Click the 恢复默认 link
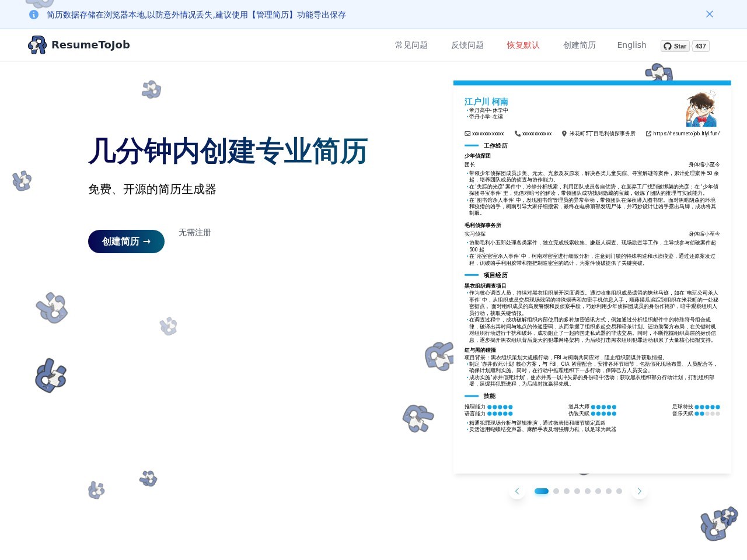Viewport: 747px width, 560px height. pos(523,45)
